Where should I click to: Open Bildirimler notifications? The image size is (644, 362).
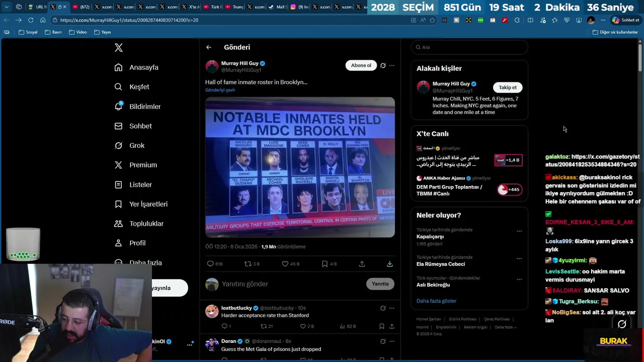[137, 107]
